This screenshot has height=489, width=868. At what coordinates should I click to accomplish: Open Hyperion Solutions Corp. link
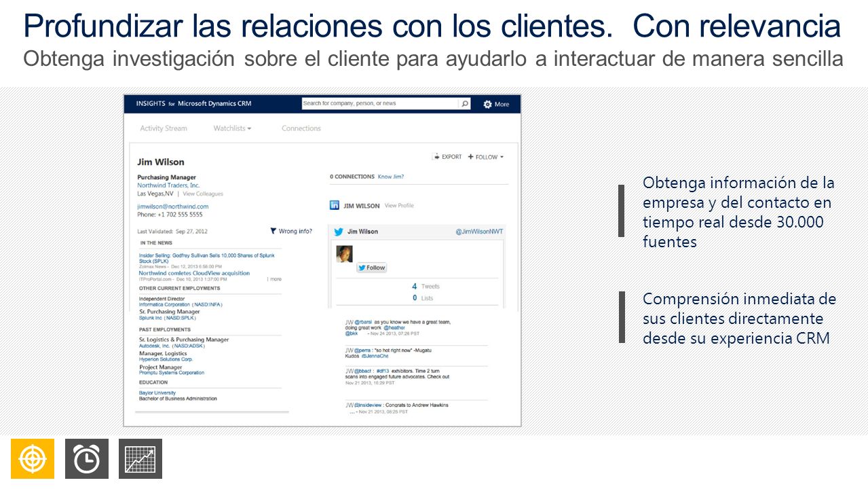[166, 359]
